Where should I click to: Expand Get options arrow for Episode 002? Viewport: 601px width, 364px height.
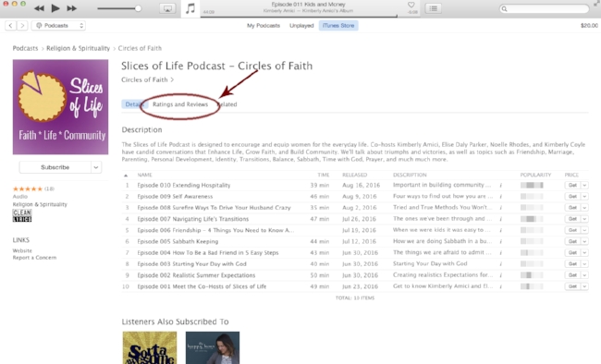584,275
